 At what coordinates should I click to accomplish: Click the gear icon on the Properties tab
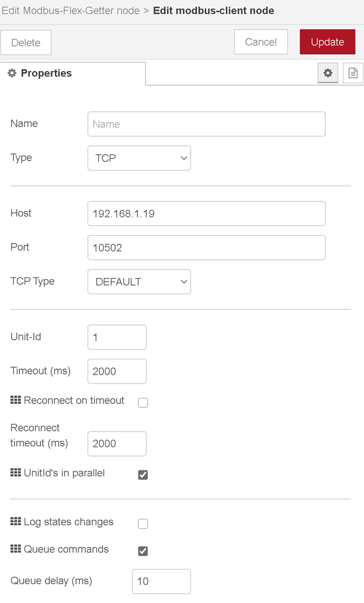pos(328,73)
